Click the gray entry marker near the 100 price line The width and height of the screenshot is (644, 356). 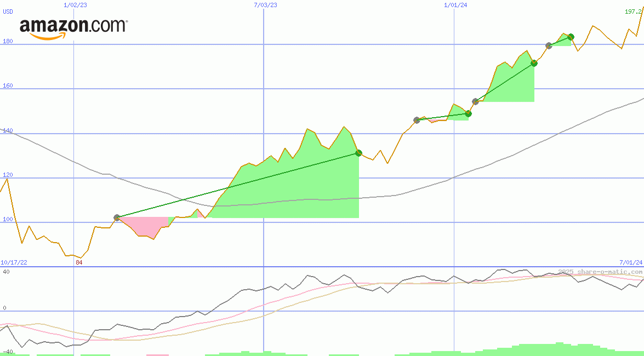tap(117, 217)
